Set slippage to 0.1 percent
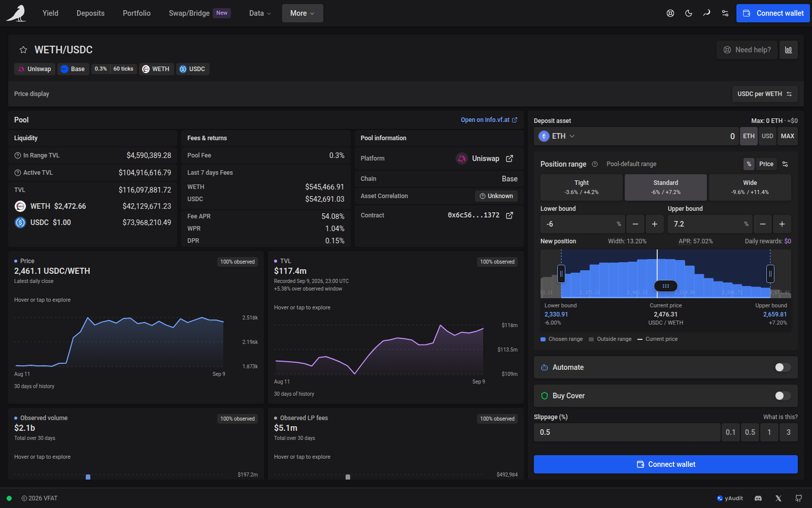The image size is (812, 508). 731,432
